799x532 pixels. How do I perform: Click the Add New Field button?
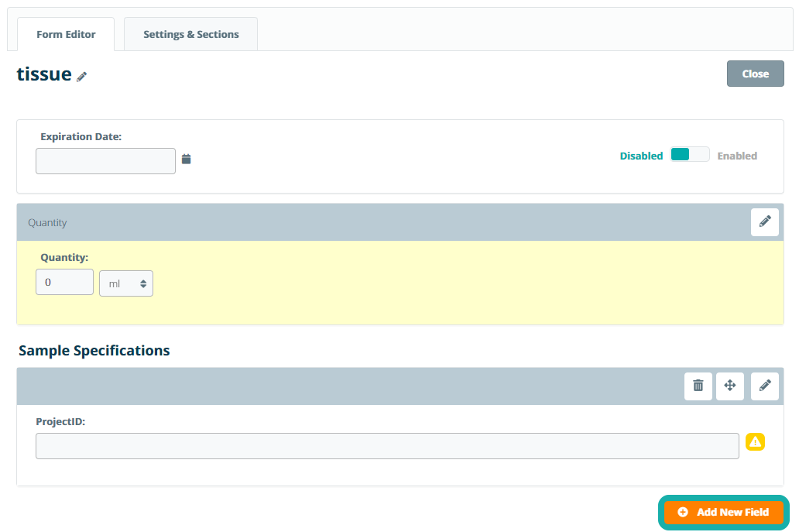tap(723, 512)
